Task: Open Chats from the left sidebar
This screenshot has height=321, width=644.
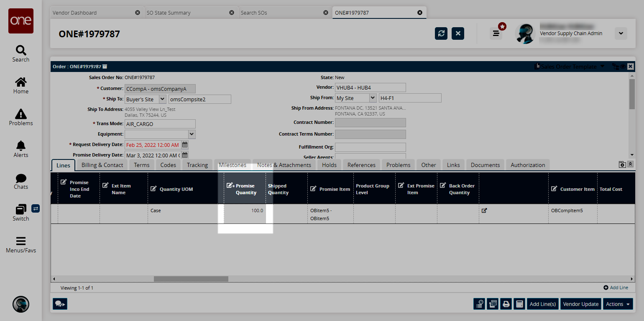Action: click(21, 181)
